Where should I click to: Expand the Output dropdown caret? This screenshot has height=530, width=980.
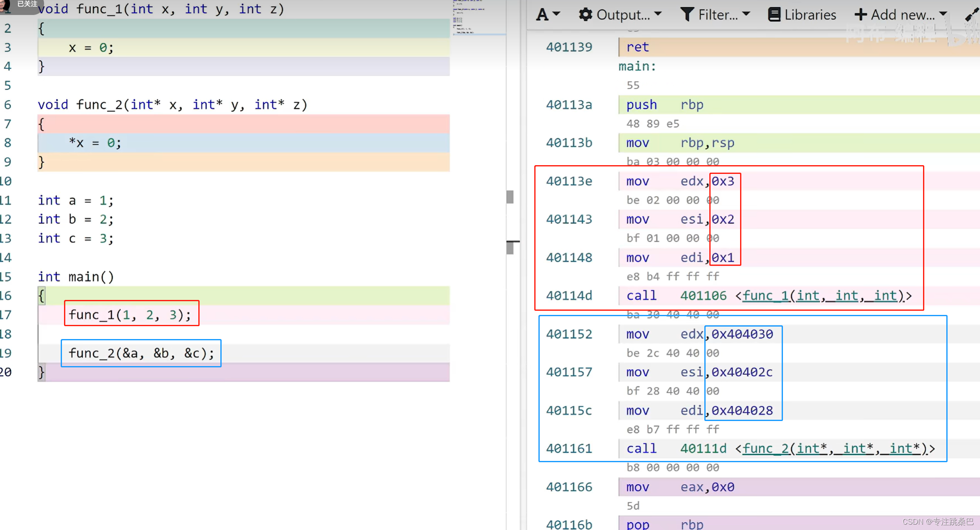point(658,14)
